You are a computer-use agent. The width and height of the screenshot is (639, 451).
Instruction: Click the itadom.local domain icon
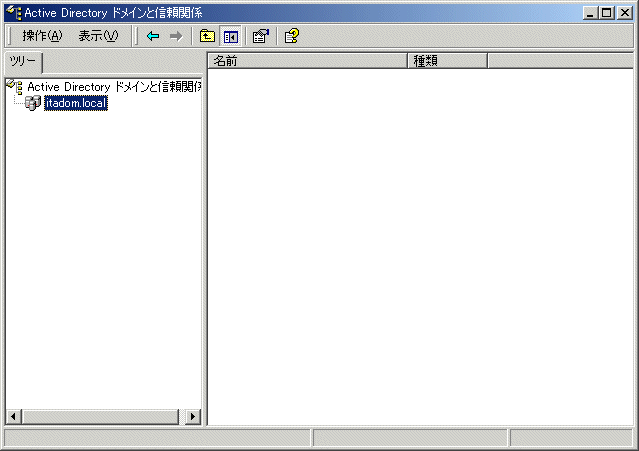click(x=33, y=103)
